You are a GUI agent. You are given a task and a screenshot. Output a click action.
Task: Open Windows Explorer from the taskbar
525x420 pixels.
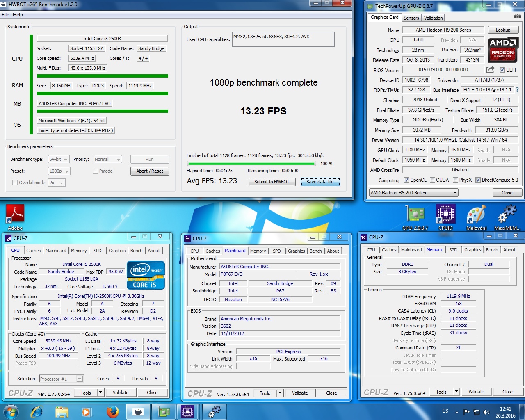coord(62,411)
